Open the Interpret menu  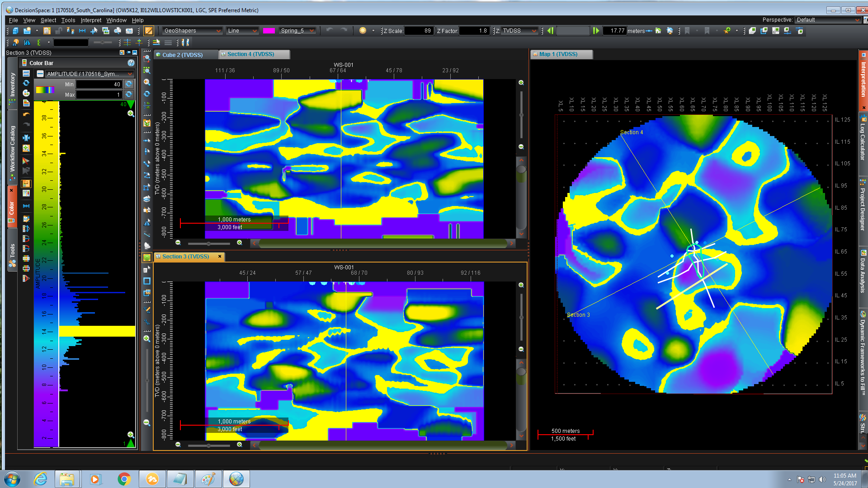pyautogui.click(x=91, y=20)
